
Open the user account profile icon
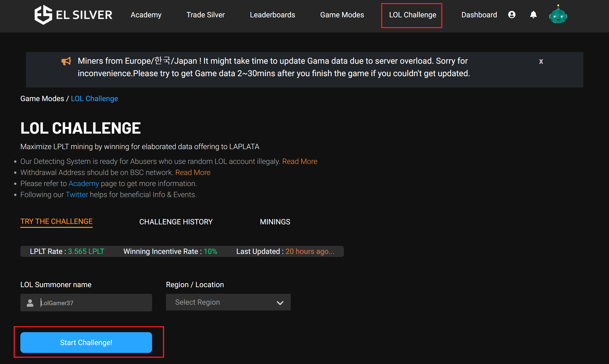(511, 15)
